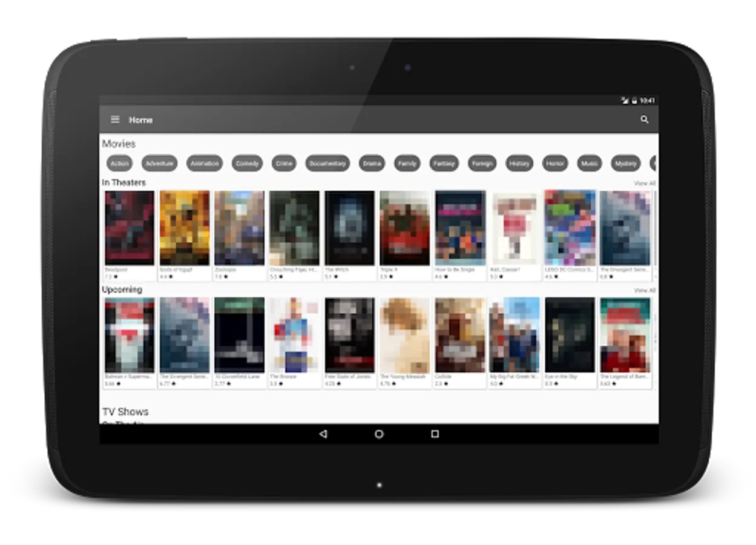Click View All for Upcoming
Viewport: 756px width, 545px height.
click(645, 291)
